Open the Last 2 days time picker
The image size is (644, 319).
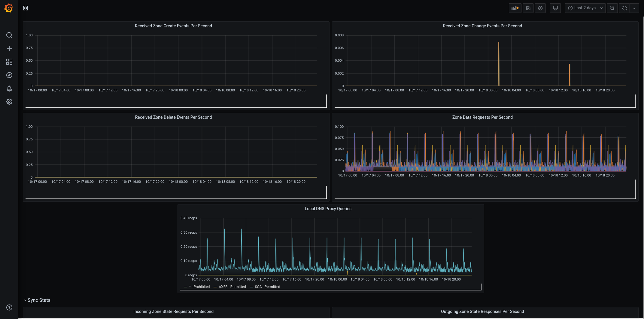585,8
